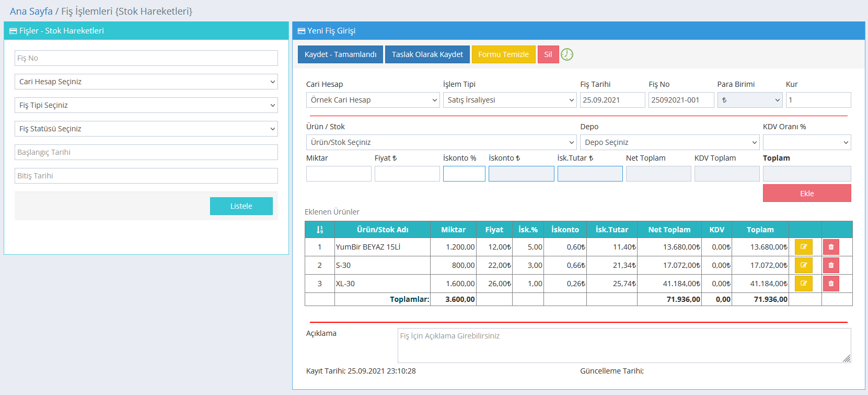Click the Başlangıç Tarihi field
This screenshot has width=868, height=395.
coord(146,152)
